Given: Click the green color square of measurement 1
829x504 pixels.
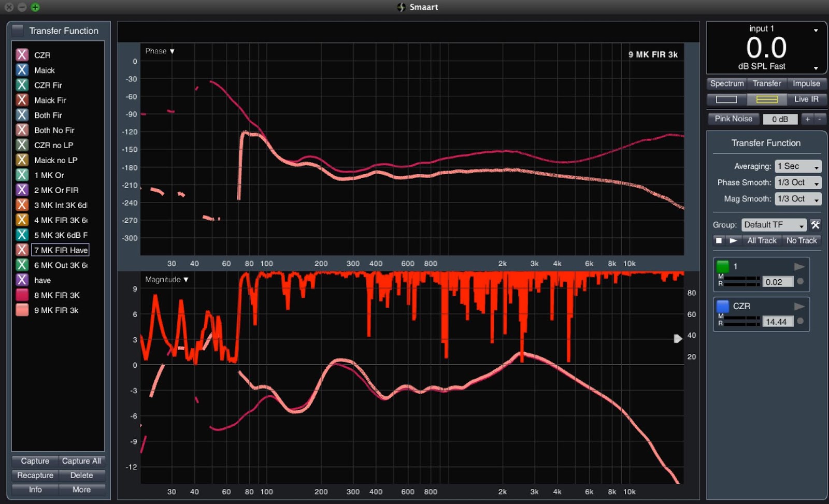Looking at the screenshot, I should pos(722,267).
